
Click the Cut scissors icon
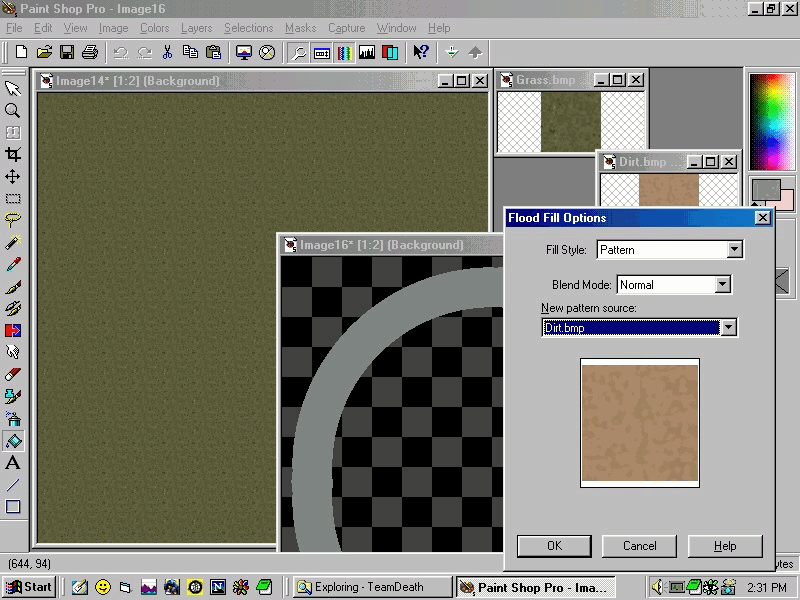(x=167, y=52)
